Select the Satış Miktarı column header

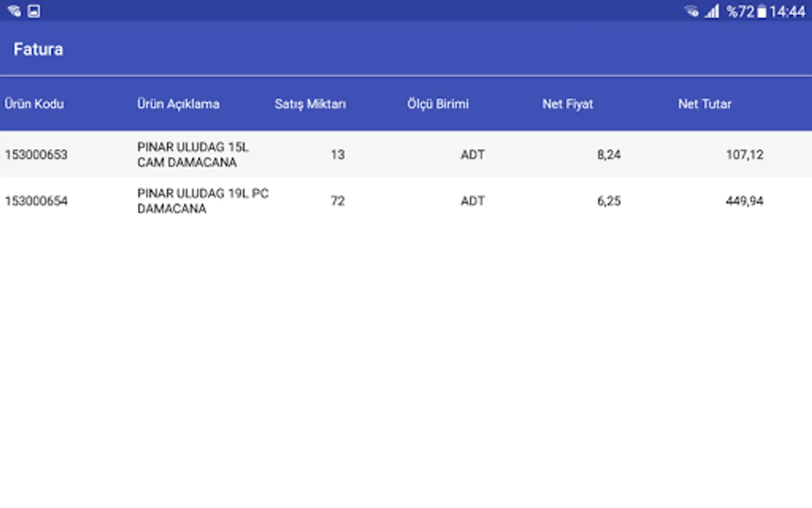click(310, 104)
